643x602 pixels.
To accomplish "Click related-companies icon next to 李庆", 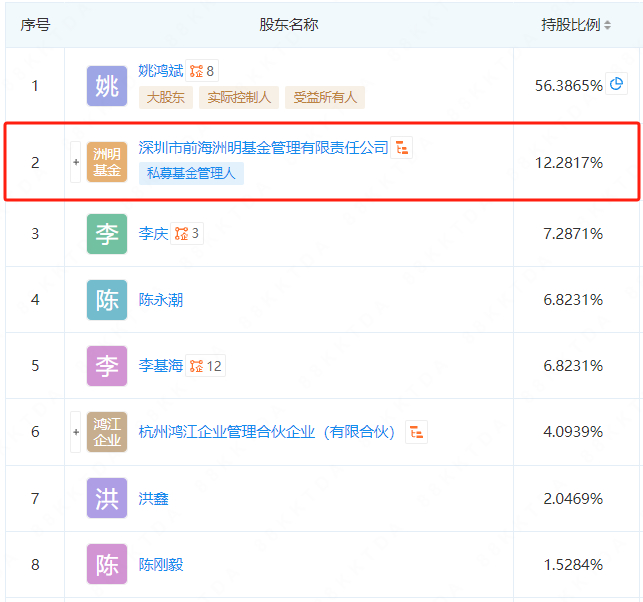I will pyautogui.click(x=187, y=233).
